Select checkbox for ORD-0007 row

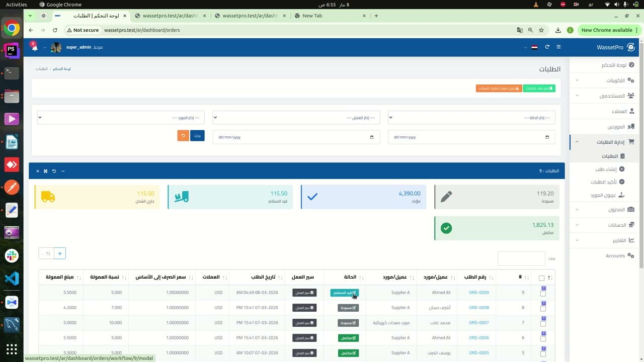[543, 324]
